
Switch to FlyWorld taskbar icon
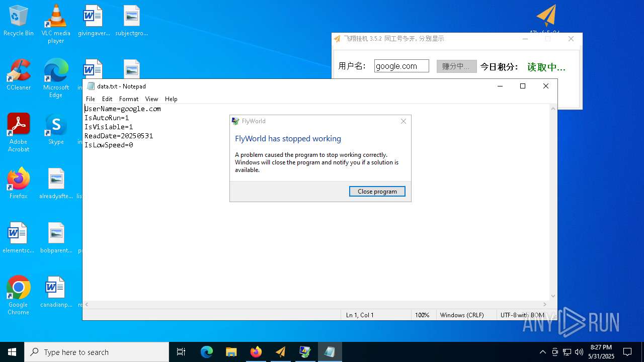(305, 352)
